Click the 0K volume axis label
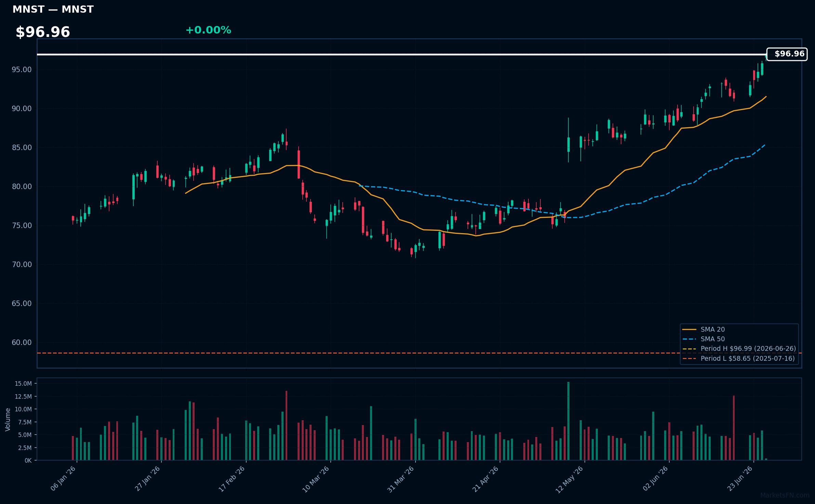This screenshot has width=815, height=504. point(28,461)
